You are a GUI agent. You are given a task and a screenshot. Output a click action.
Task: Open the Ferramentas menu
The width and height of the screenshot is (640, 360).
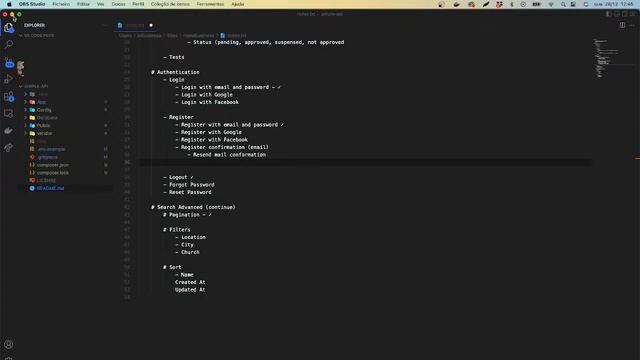[210, 4]
